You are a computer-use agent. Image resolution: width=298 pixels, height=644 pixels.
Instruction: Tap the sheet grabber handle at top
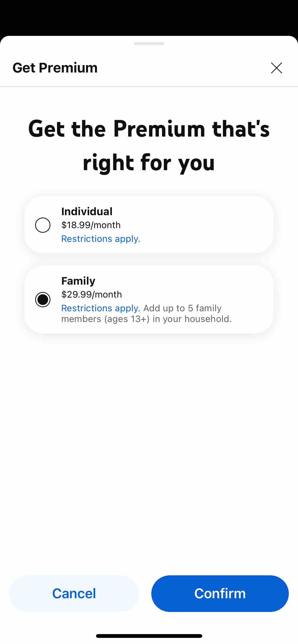click(149, 43)
